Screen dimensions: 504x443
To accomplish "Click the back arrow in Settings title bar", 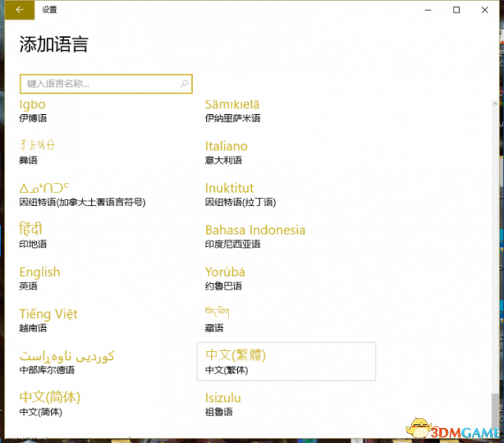I will pyautogui.click(x=20, y=10).
